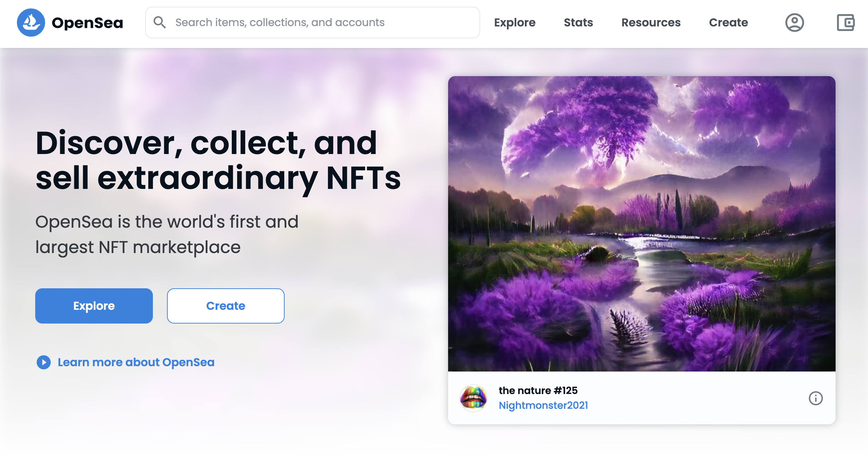
Task: Open the purple landscape NFT artwork
Action: (642, 224)
